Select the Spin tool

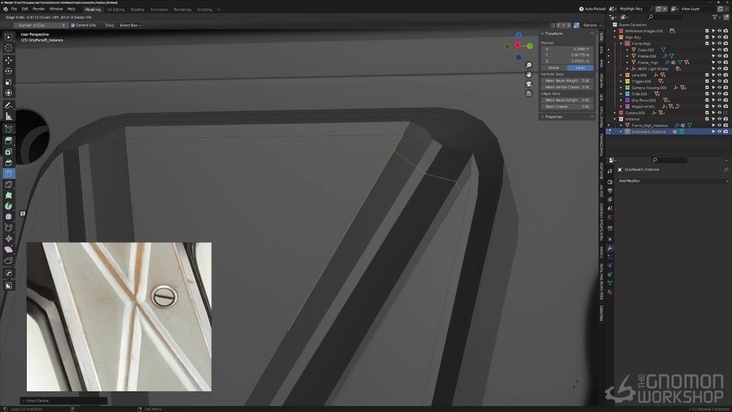(8, 206)
